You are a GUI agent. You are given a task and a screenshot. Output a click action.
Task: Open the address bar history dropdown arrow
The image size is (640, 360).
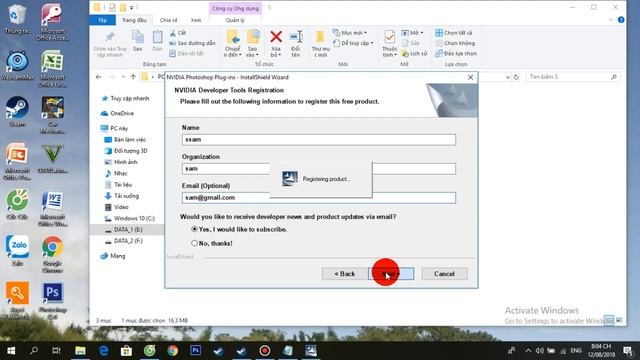508,77
